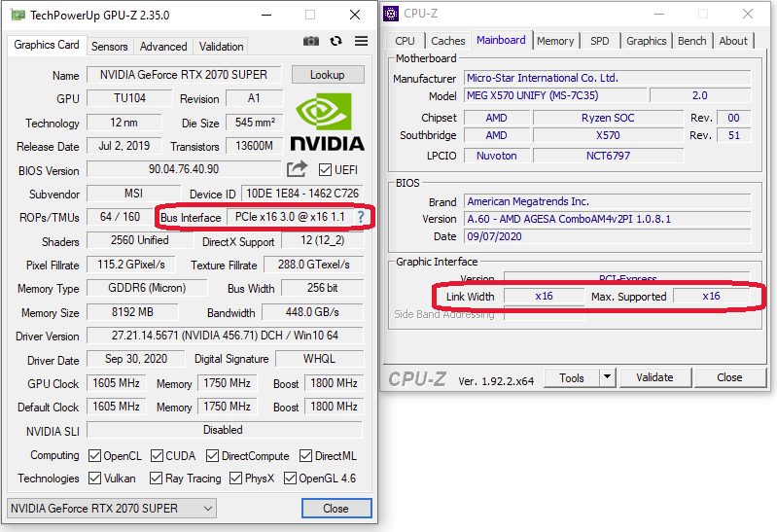The height and width of the screenshot is (532, 777).
Task: Click the Bus Interface value PCIe x16 3.0
Action: point(290,217)
